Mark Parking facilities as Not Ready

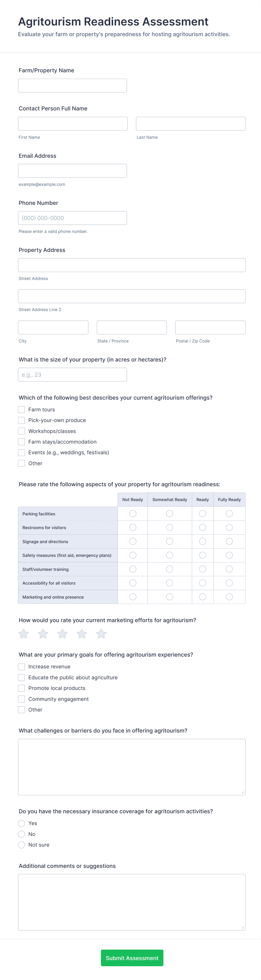(132, 514)
